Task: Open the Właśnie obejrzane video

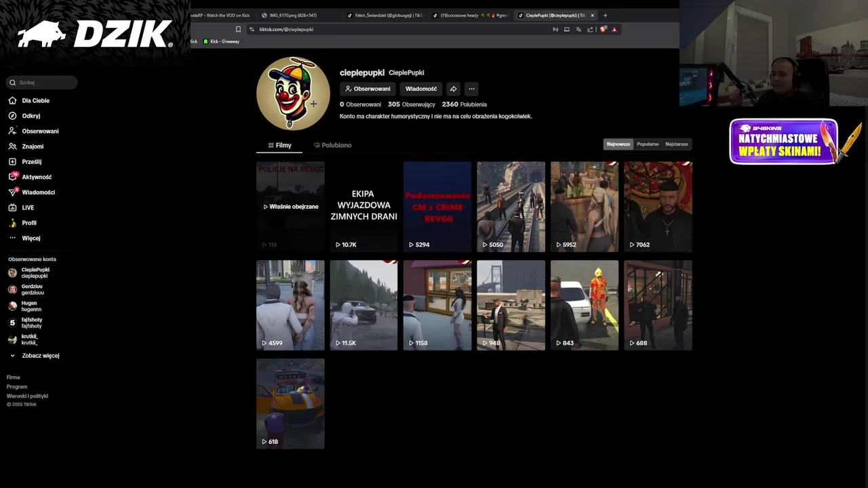Action: 290,207
